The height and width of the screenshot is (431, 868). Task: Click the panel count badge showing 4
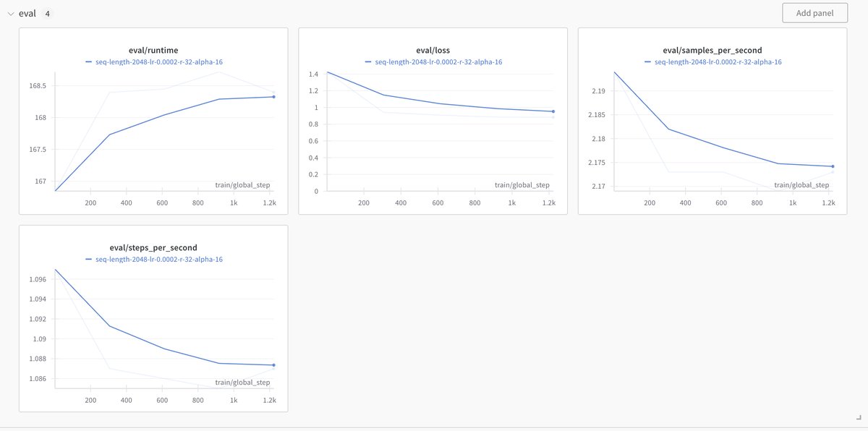47,14
